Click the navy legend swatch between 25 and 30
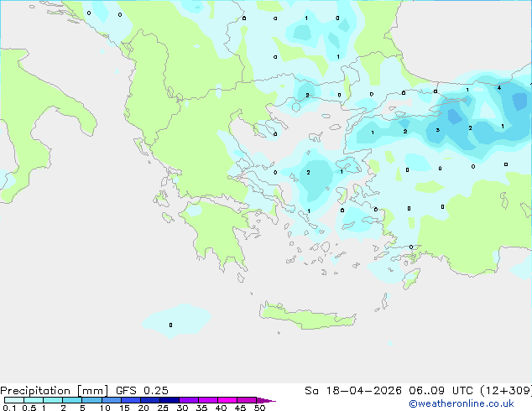 (169, 400)
